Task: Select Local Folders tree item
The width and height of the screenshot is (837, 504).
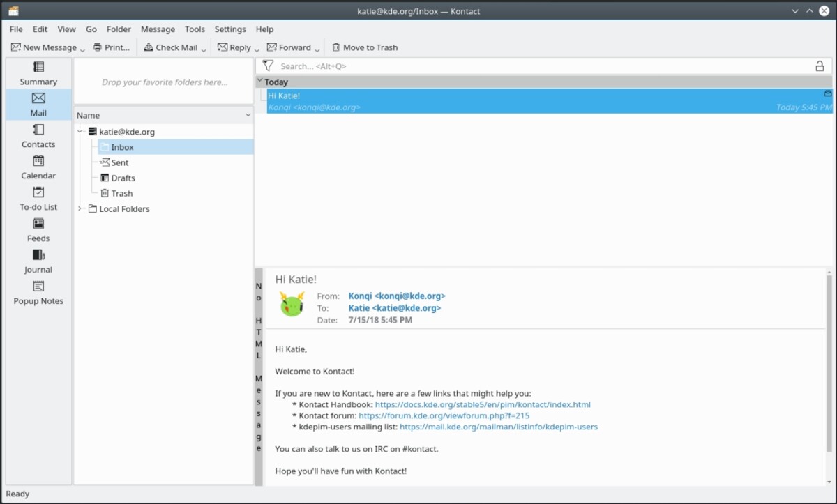Action: point(119,208)
